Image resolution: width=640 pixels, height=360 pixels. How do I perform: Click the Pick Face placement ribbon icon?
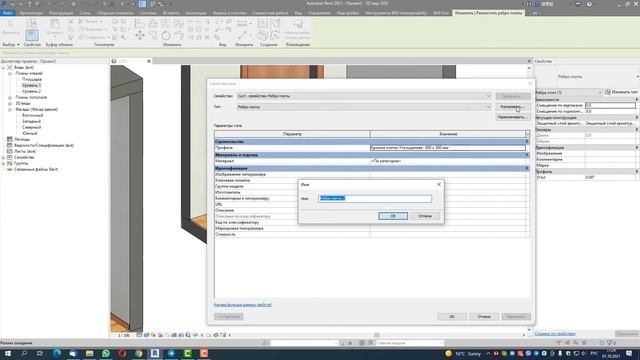[x=298, y=24]
